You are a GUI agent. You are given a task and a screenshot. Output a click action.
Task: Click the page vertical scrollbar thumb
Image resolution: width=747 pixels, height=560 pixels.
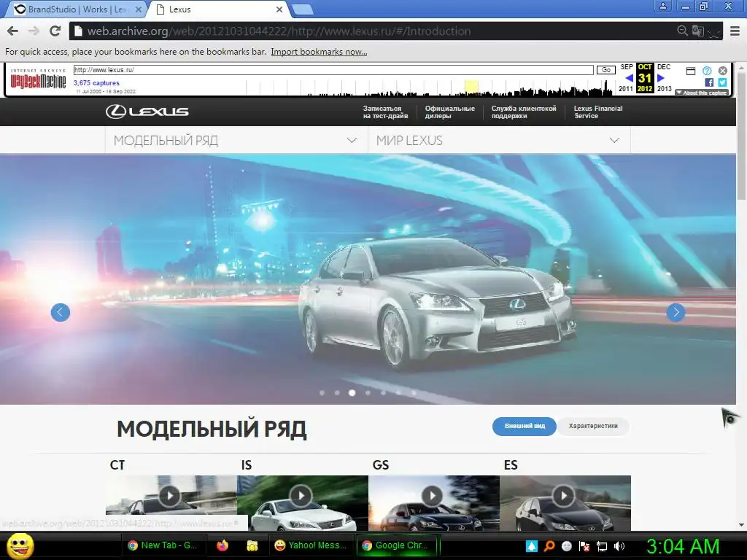pos(741,136)
